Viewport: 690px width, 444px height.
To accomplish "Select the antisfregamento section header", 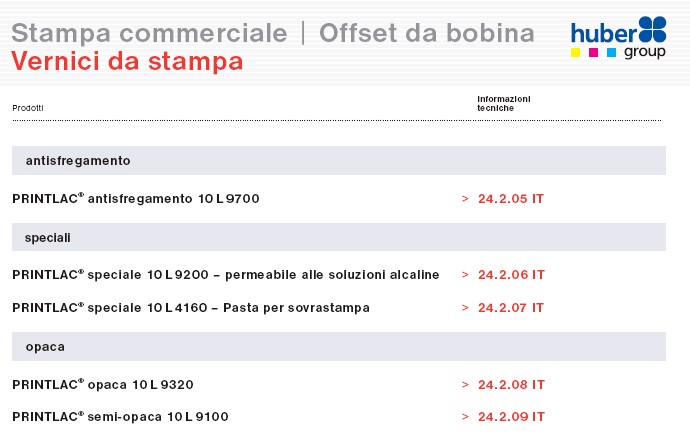I will point(339,161).
